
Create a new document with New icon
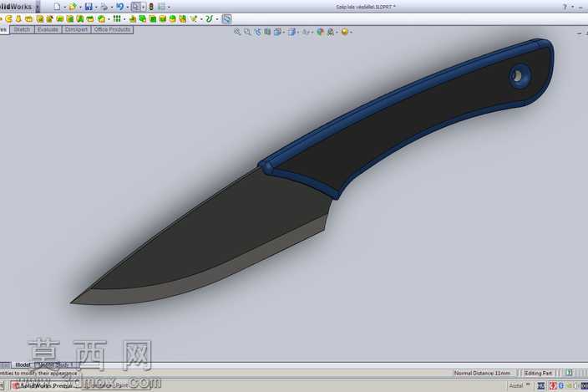[57, 7]
